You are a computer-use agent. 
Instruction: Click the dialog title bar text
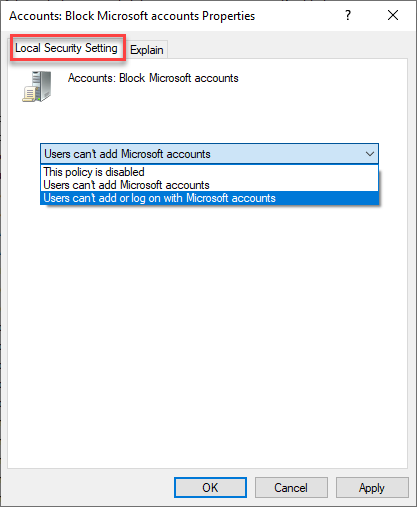pyautogui.click(x=132, y=16)
